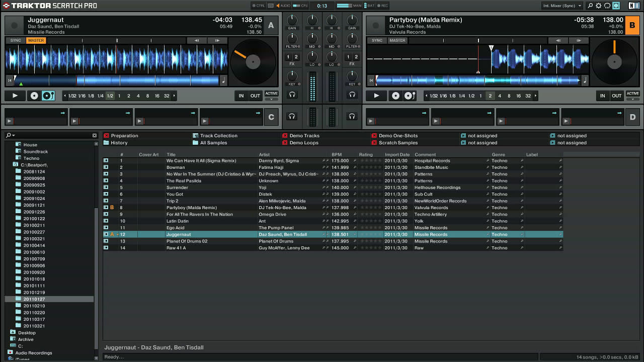This screenshot has height=362, width=644.
Task: Click the tick metronome note icon on Deck A
Action: [223, 80]
